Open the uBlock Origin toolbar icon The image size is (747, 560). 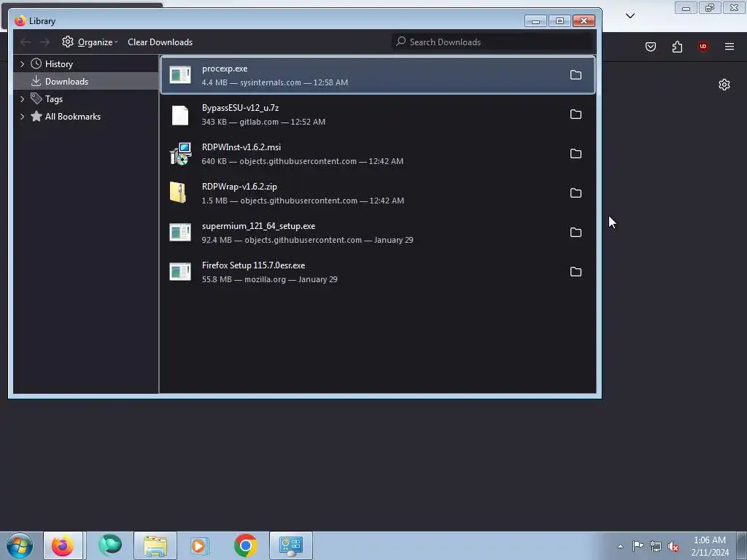pyautogui.click(x=703, y=47)
